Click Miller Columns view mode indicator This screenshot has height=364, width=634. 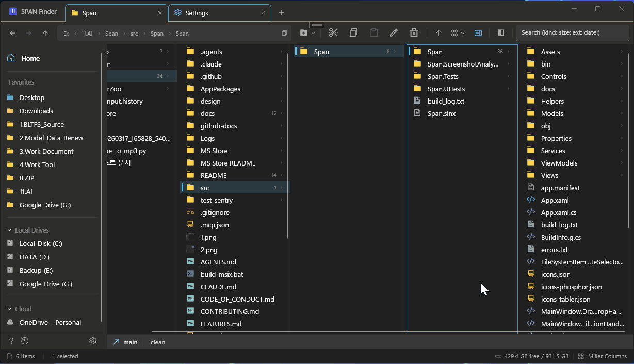click(x=602, y=356)
